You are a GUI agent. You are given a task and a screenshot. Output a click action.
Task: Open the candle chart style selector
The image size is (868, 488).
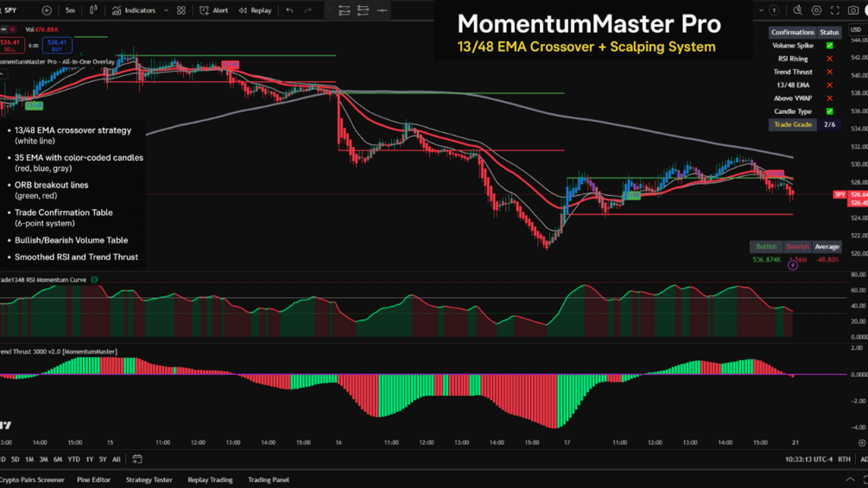(x=93, y=10)
